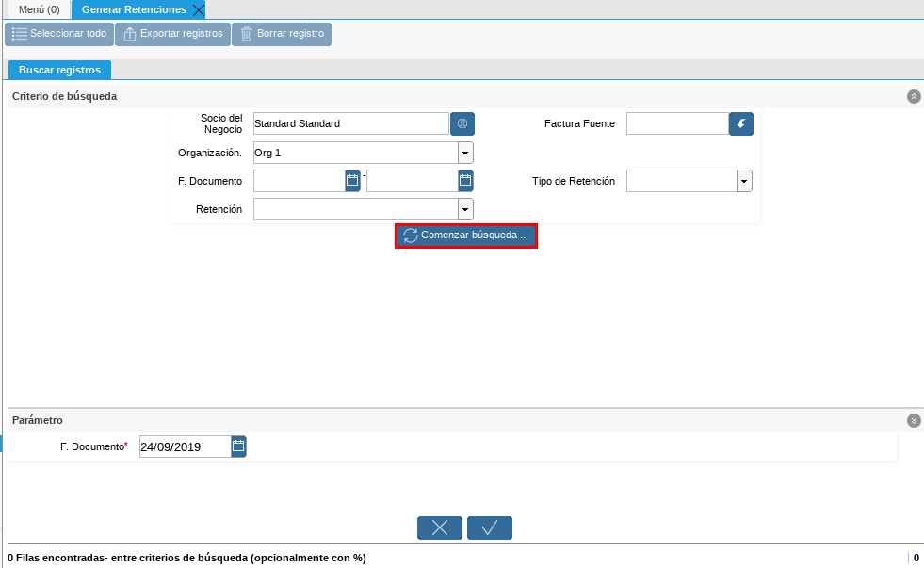The height and width of the screenshot is (568, 924).
Task: Click Exportar registros button
Action: click(172, 34)
